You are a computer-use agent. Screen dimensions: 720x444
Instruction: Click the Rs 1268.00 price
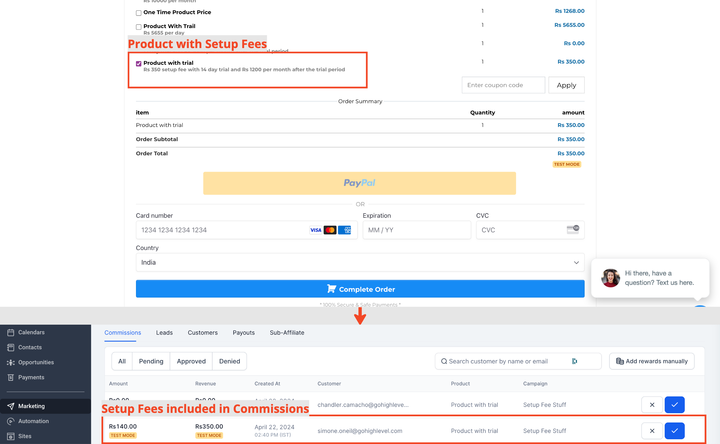click(x=569, y=11)
